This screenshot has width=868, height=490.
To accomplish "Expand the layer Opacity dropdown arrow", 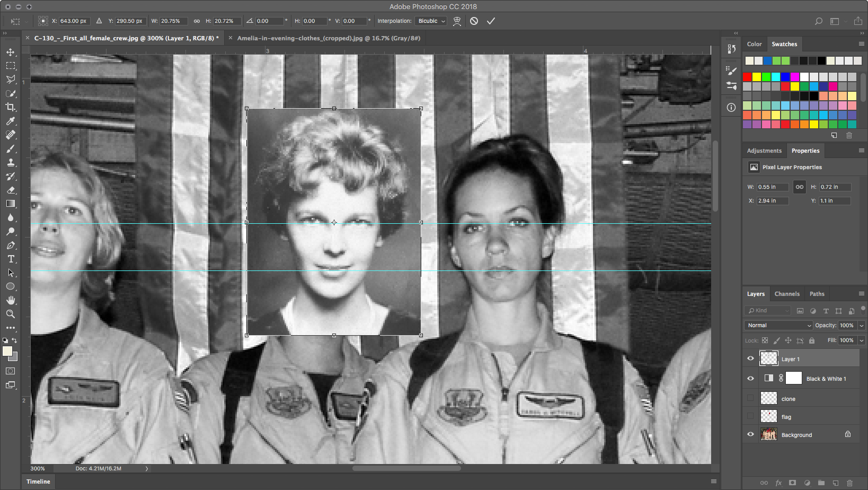I will [862, 326].
